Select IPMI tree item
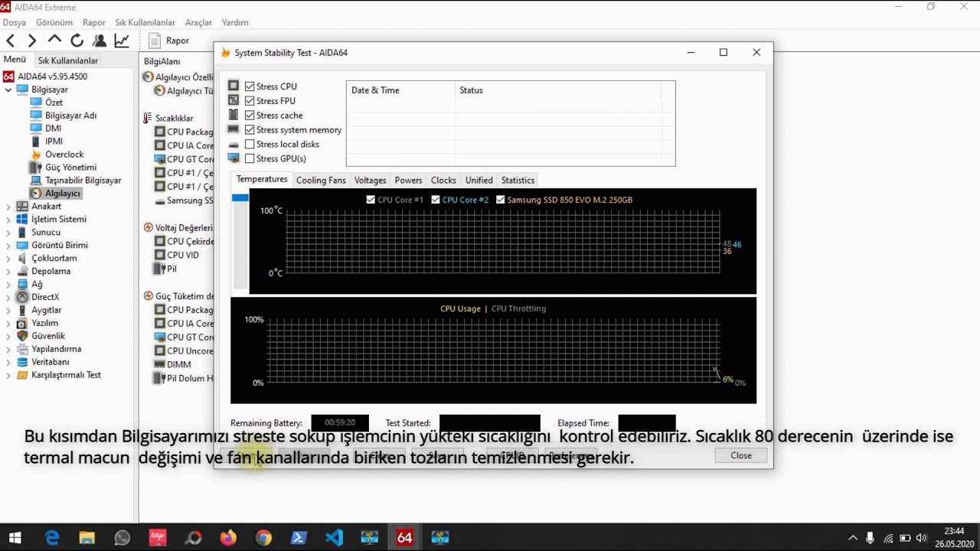The height and width of the screenshot is (551, 980). pos(54,142)
